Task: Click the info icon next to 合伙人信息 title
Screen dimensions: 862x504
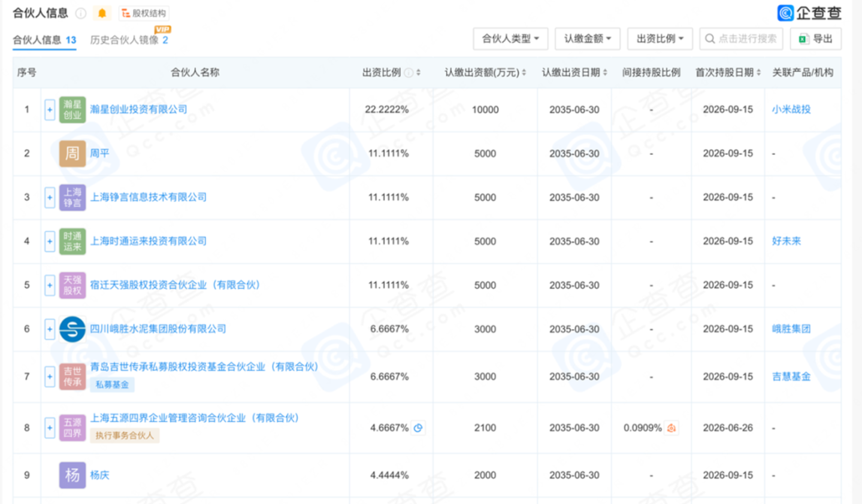Action: point(81,13)
